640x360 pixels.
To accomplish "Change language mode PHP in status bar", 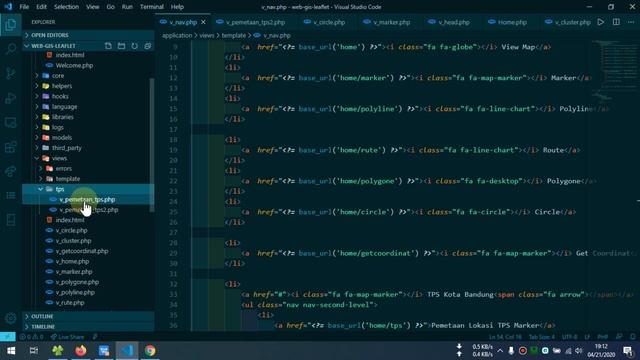I will coord(602,337).
